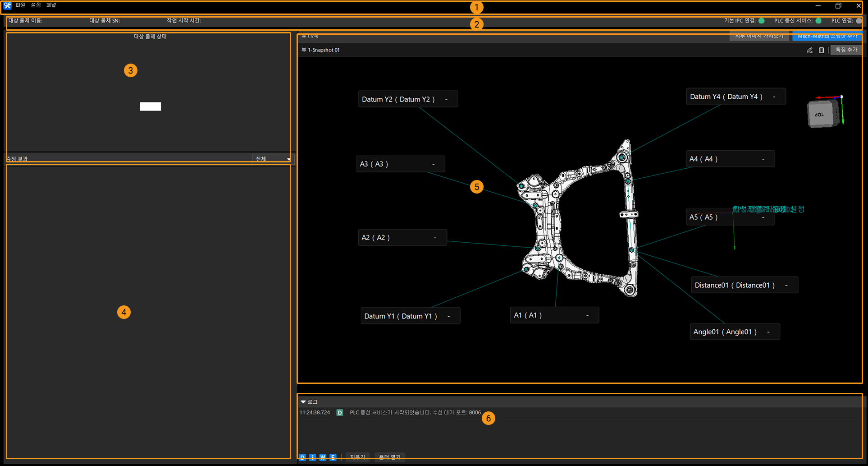Click the 뷰 1-Snapshot 01 title
This screenshot has width=868, height=466.
click(321, 50)
